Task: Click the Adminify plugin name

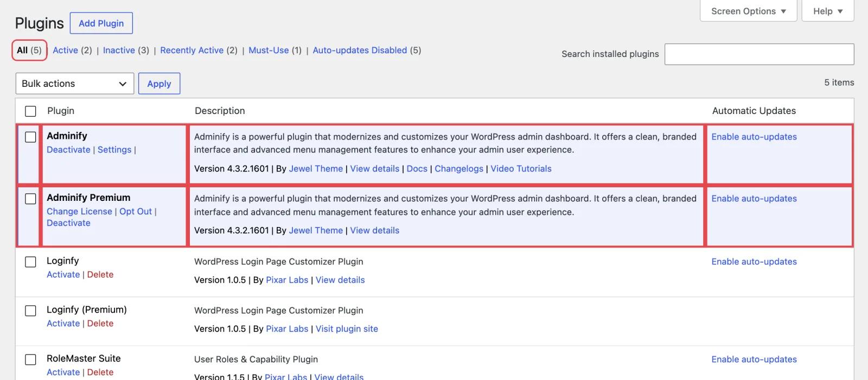Action: tap(67, 136)
